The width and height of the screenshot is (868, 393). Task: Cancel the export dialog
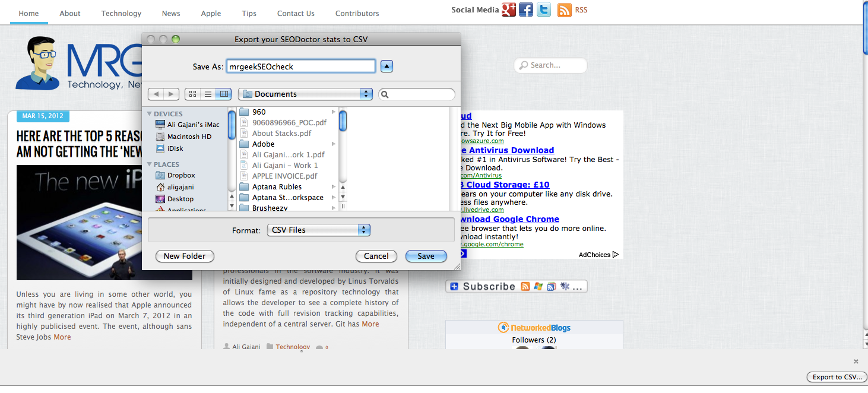click(376, 256)
